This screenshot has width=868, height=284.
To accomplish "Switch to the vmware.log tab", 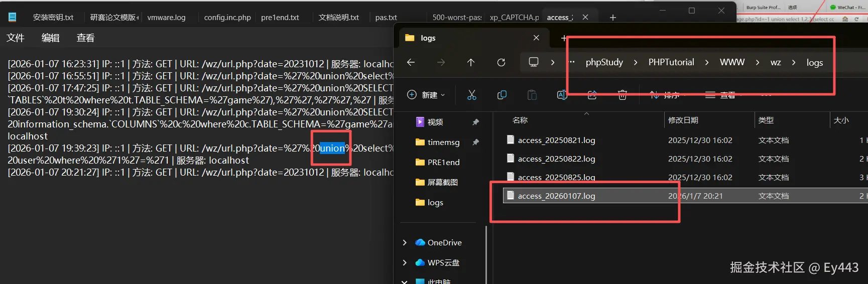I will (x=166, y=17).
